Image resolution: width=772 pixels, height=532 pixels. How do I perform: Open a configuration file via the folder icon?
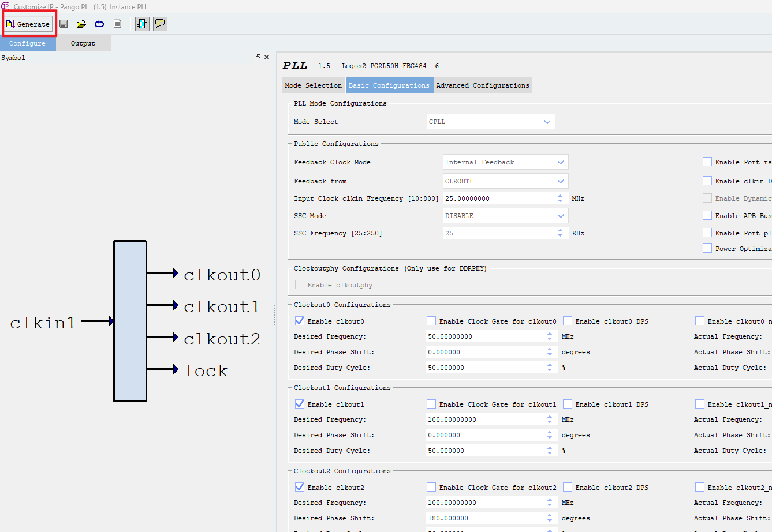[x=81, y=24]
